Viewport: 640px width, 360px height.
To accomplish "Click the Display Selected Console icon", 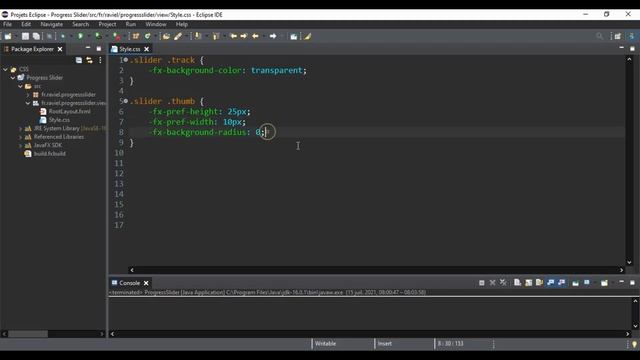I will point(587,282).
